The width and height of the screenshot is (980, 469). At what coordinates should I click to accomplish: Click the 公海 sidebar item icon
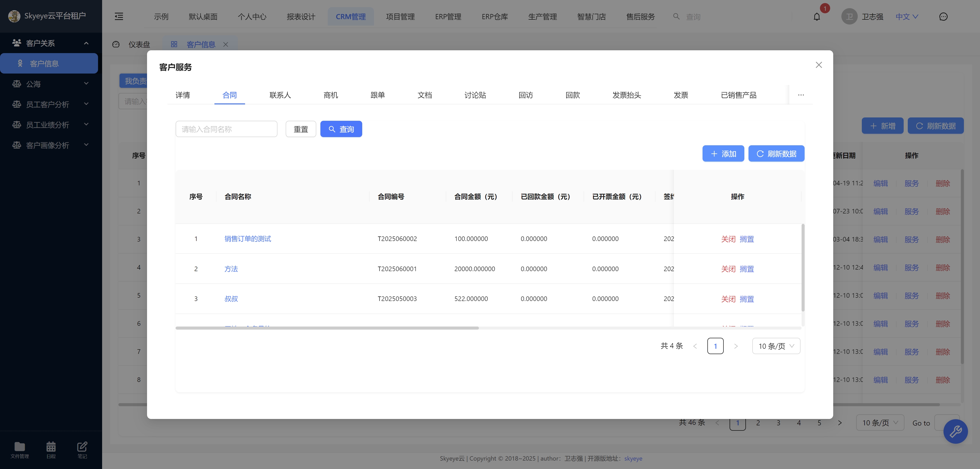pyautogui.click(x=17, y=84)
